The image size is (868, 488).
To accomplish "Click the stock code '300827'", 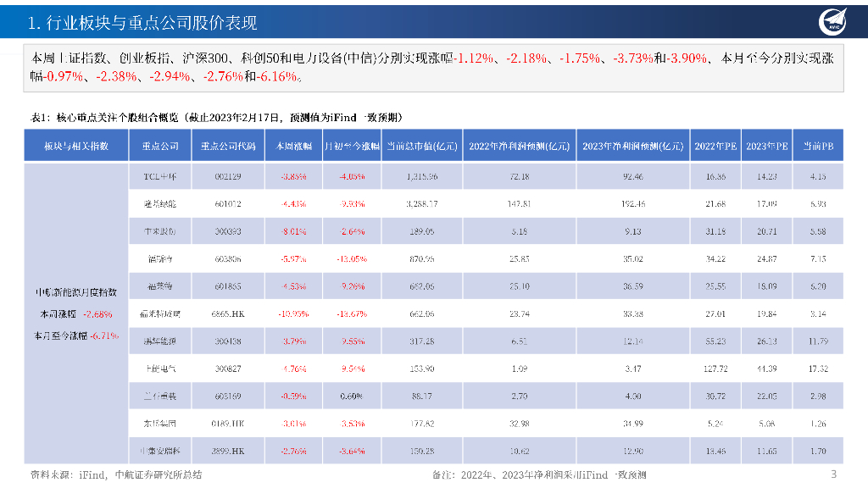I will pos(228,369).
